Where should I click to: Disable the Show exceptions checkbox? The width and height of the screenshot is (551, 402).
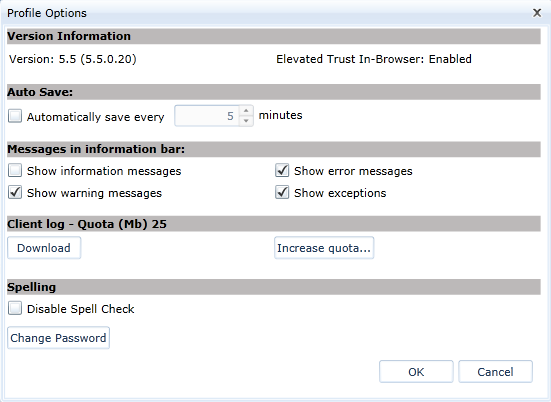coord(282,193)
